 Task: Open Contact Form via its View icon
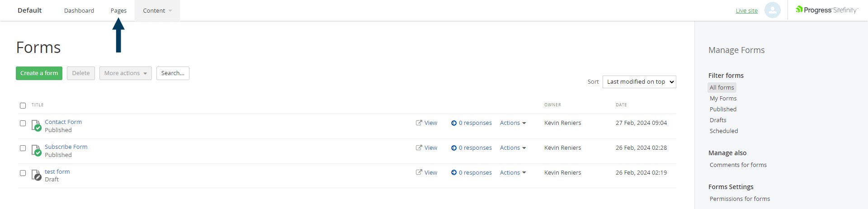[x=419, y=123]
